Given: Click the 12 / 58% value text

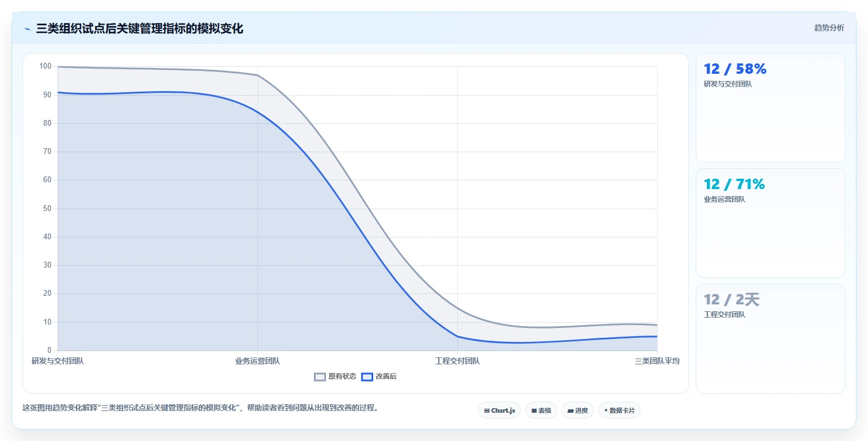Looking at the screenshot, I should click(x=735, y=69).
